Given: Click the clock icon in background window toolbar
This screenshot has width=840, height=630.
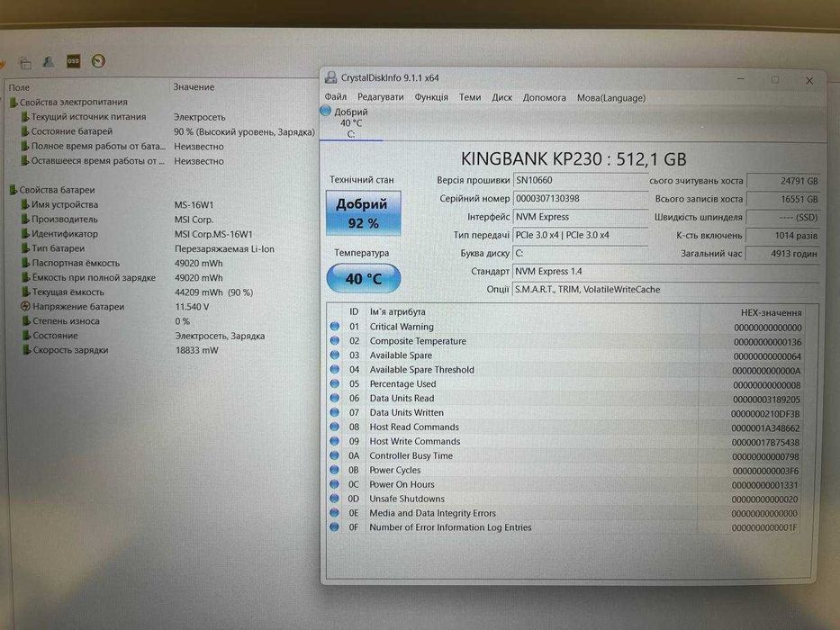Looking at the screenshot, I should click(98, 61).
